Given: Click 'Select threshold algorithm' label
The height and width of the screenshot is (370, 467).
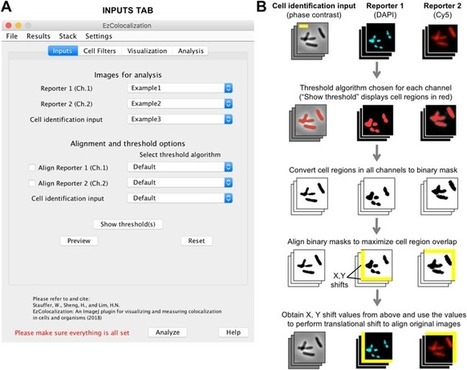Looking at the screenshot, I should [x=180, y=155].
